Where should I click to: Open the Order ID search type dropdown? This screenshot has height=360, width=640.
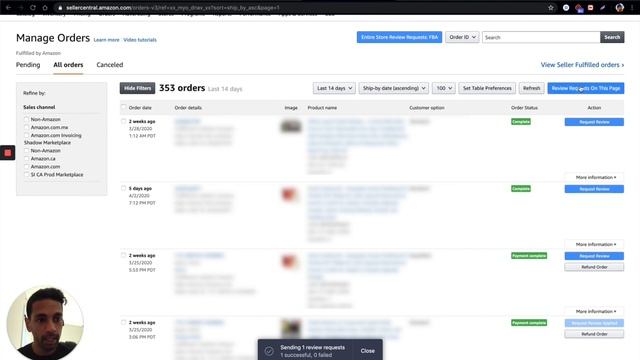pos(462,37)
